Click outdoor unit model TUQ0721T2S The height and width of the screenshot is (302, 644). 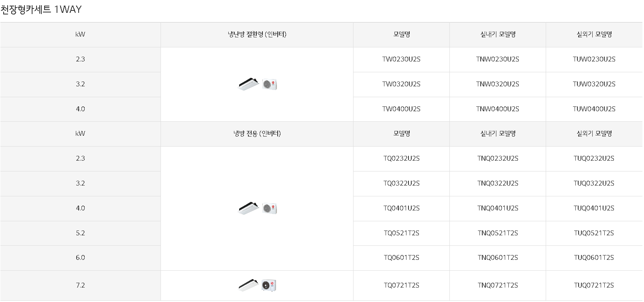tap(594, 286)
